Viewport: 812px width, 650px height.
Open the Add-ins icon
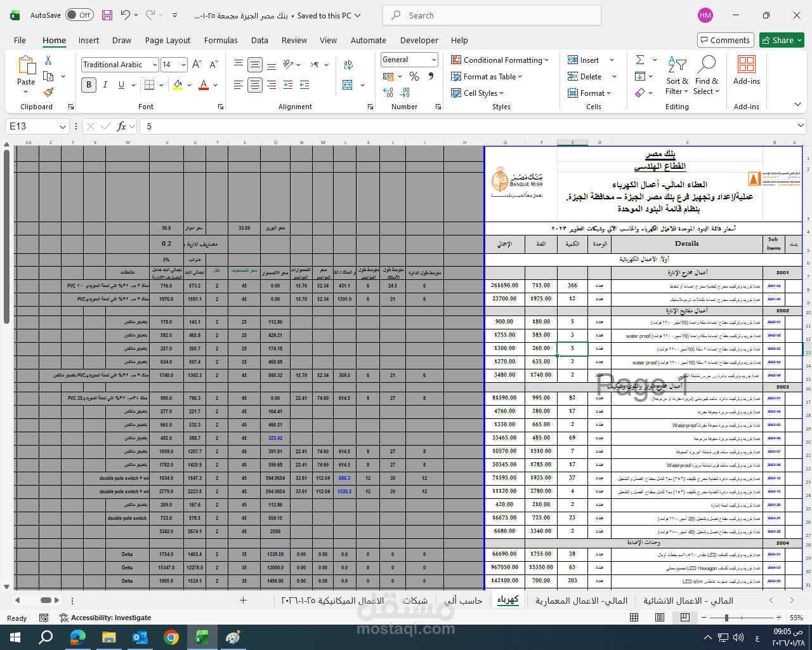[746, 65]
